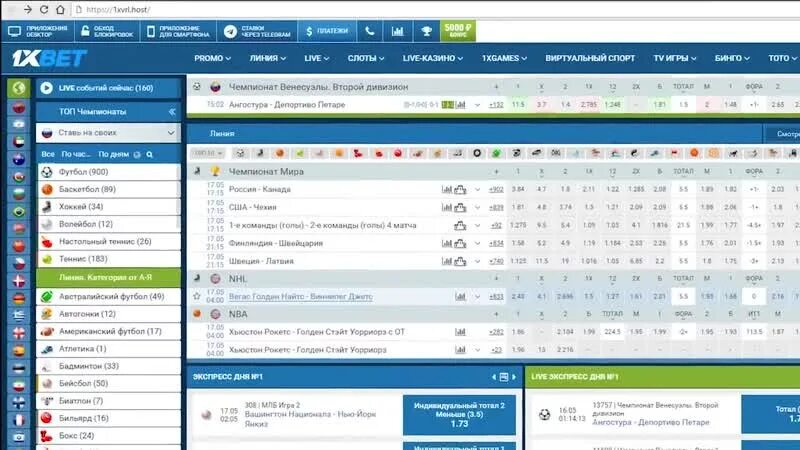
Task: Expand the Финляндия - Швейцария row chevron
Action: [477, 243]
